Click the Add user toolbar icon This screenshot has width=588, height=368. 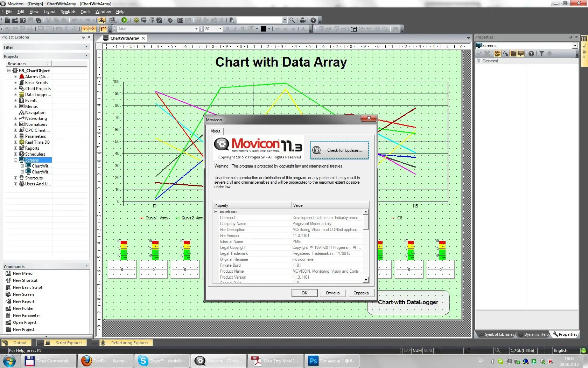point(101,20)
